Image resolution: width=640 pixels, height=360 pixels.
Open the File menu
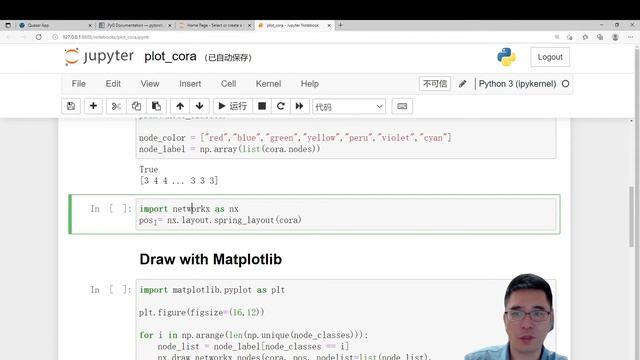pos(78,84)
